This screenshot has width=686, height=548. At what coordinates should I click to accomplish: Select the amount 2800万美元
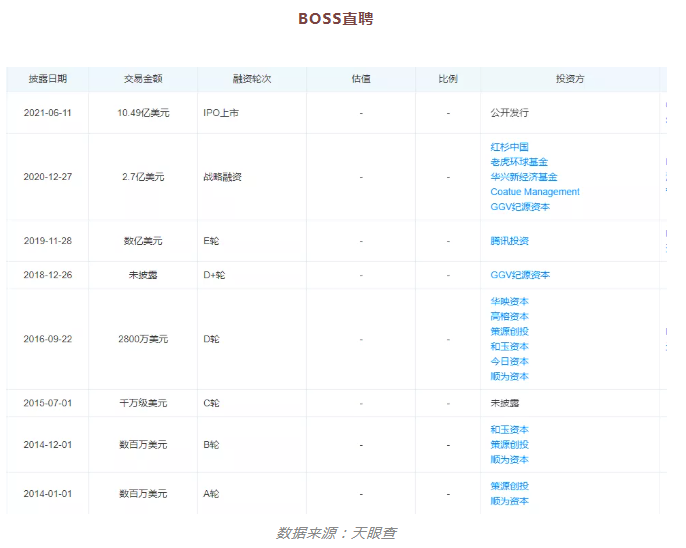pos(143,339)
